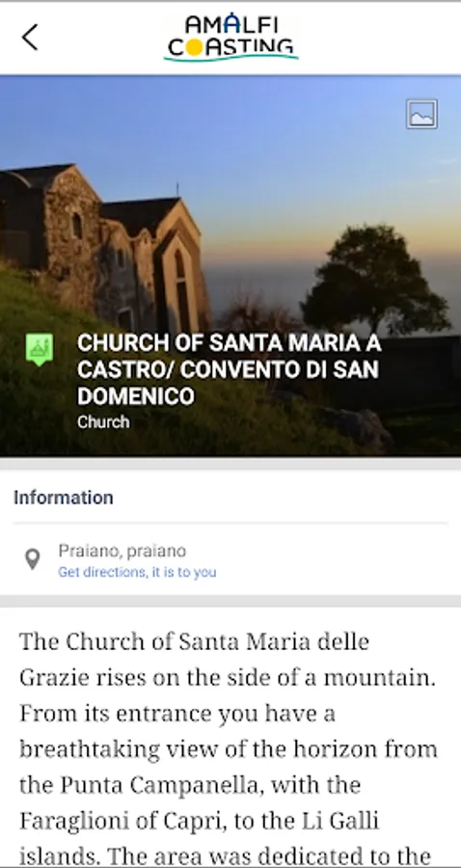View the church header photo
The height and width of the screenshot is (868, 461).
tap(230, 266)
